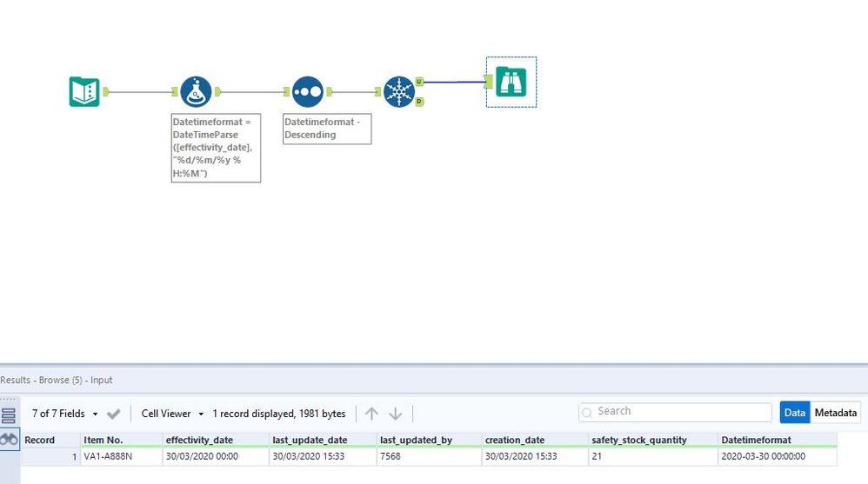
Task: Select the Sort tool annotation box
Action: click(327, 129)
